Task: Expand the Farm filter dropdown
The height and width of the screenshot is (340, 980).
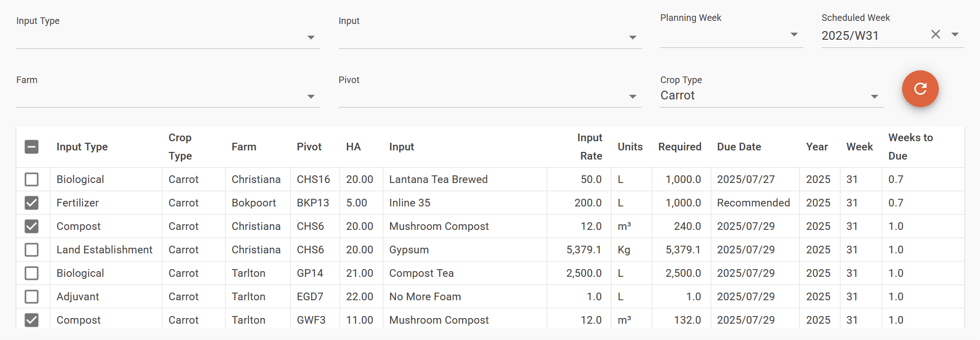Action: pyautogui.click(x=167, y=96)
